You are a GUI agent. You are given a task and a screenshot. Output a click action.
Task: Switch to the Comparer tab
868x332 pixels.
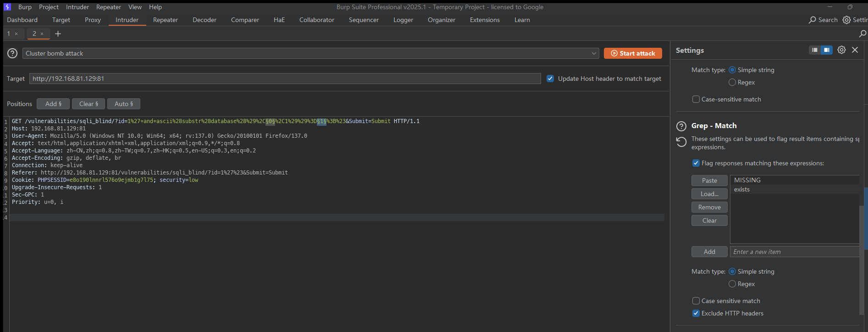(245, 20)
